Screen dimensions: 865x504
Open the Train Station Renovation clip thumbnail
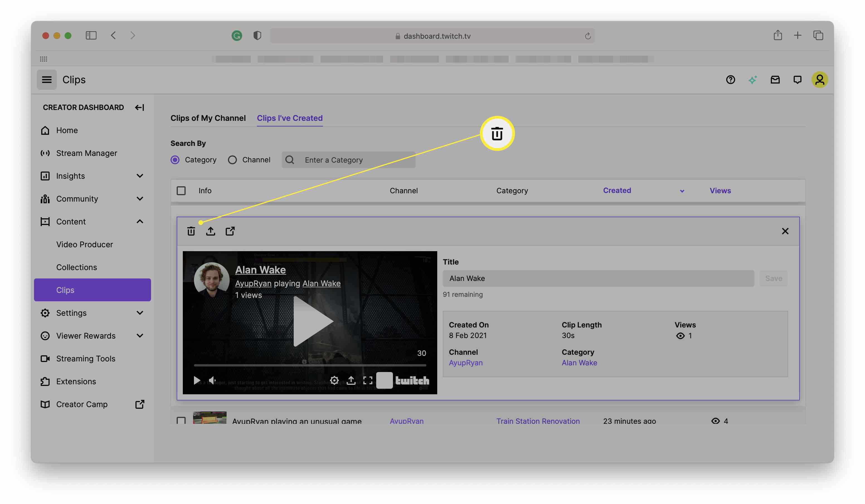(x=209, y=418)
